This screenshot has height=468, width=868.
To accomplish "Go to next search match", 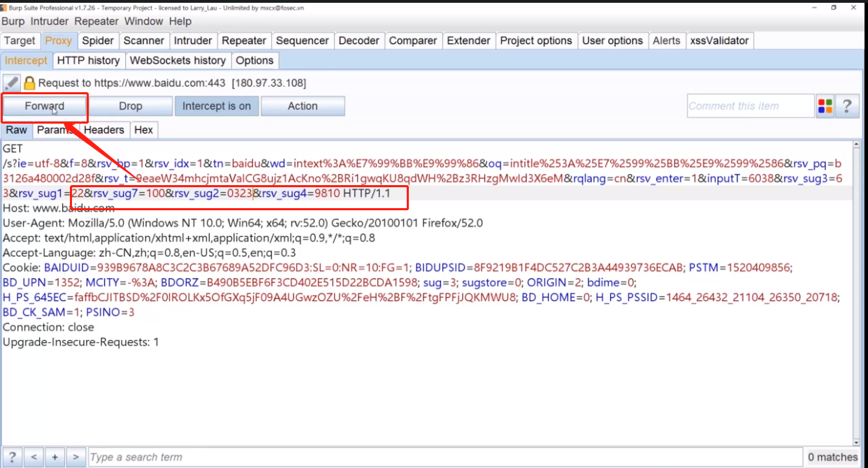I will (x=75, y=457).
